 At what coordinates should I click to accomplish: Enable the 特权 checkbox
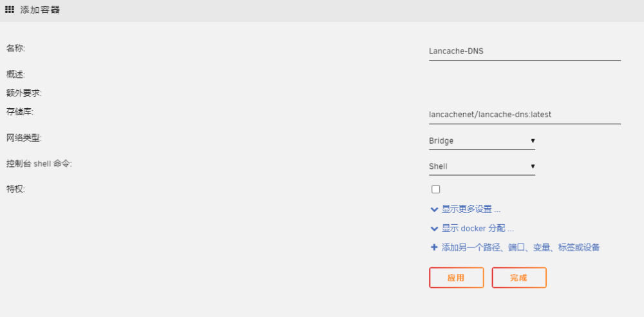click(436, 189)
